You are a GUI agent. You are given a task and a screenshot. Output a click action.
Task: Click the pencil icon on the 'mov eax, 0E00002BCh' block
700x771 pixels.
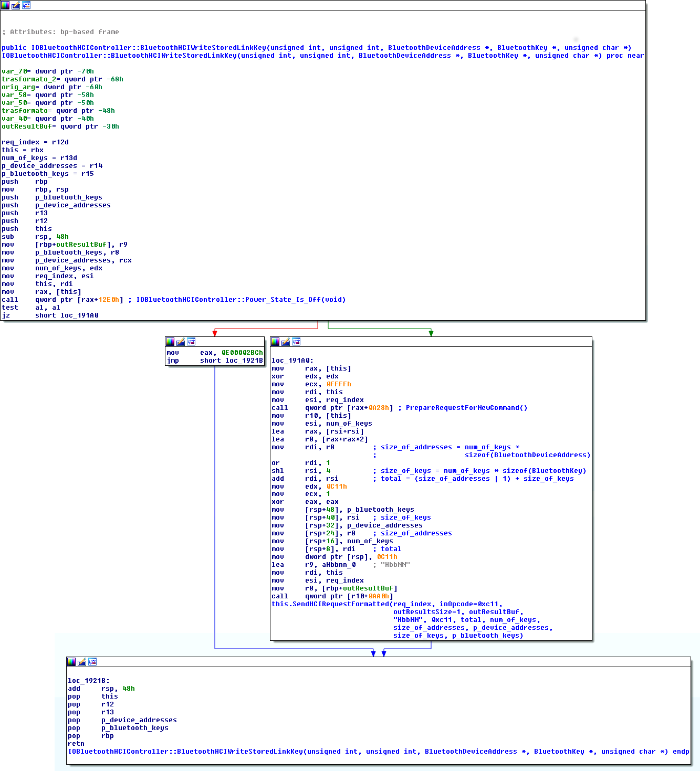(x=181, y=342)
